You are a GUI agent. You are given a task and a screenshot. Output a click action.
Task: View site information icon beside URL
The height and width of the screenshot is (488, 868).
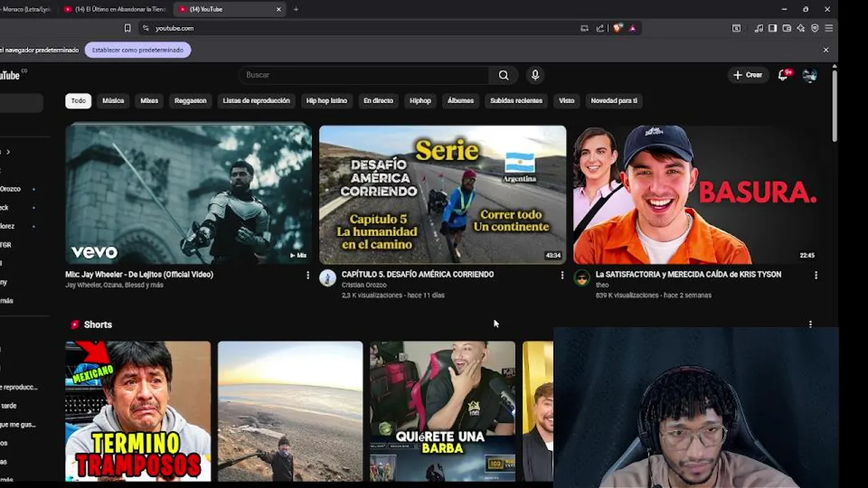[145, 28]
